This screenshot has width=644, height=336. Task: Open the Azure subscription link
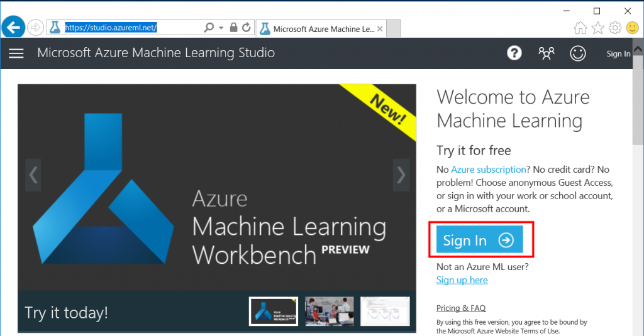[488, 170]
